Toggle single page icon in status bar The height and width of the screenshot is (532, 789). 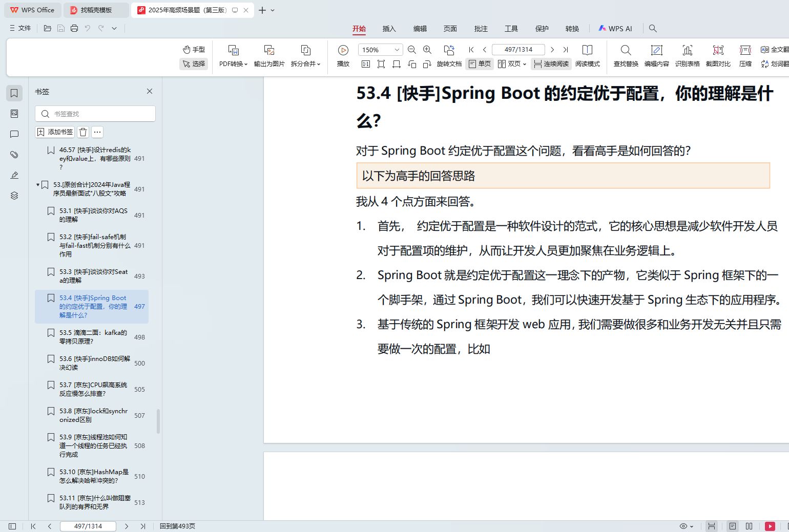coord(733,526)
